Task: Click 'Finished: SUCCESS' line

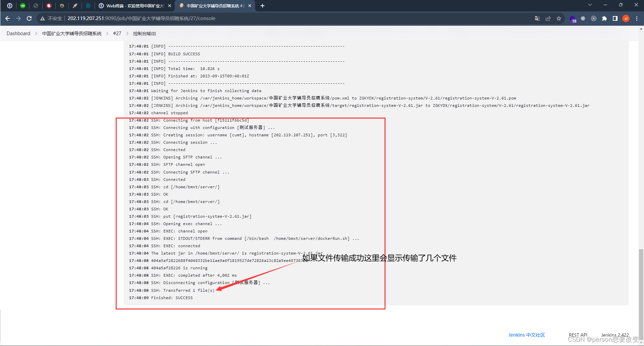Action: pyautogui.click(x=161, y=298)
